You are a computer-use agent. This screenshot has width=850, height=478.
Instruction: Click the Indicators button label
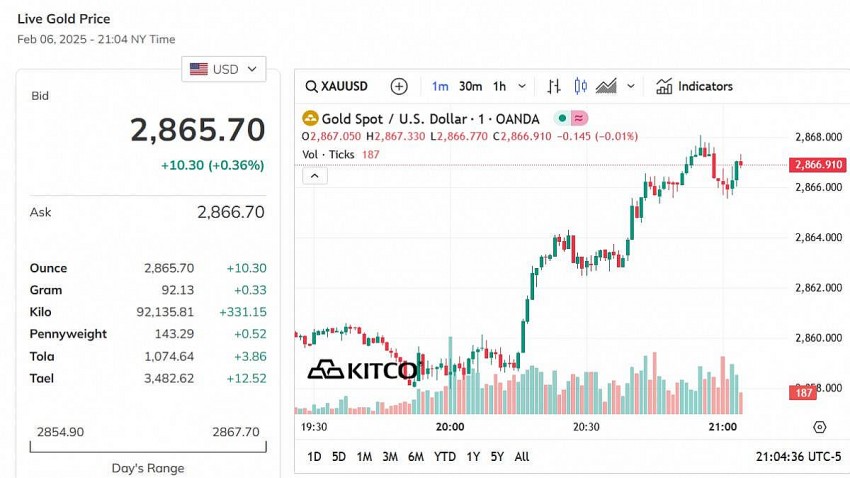point(705,87)
